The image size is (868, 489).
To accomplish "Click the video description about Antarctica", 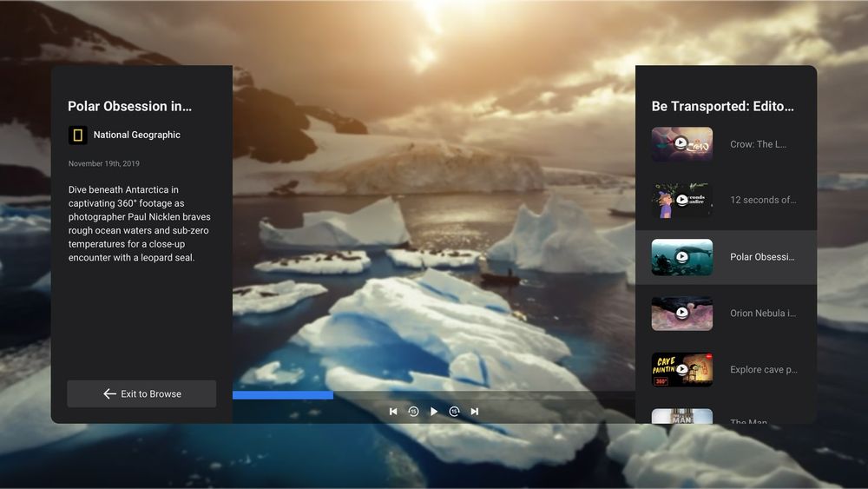I will pos(140,223).
